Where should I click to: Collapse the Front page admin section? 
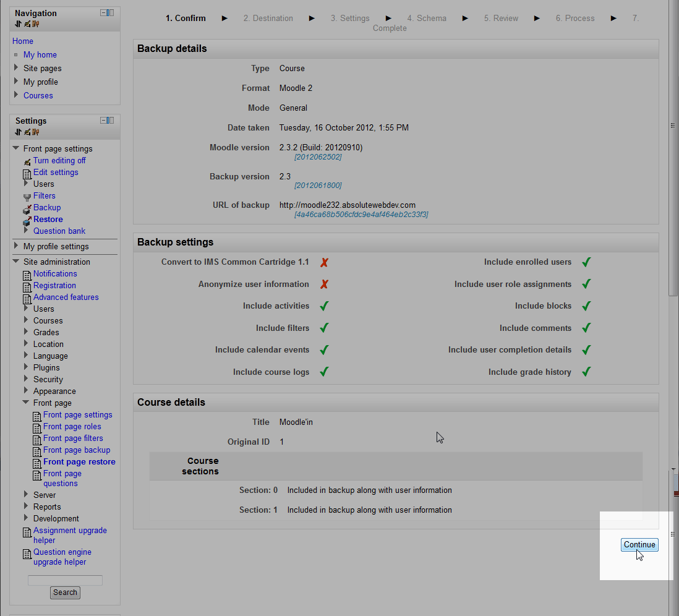(x=26, y=403)
